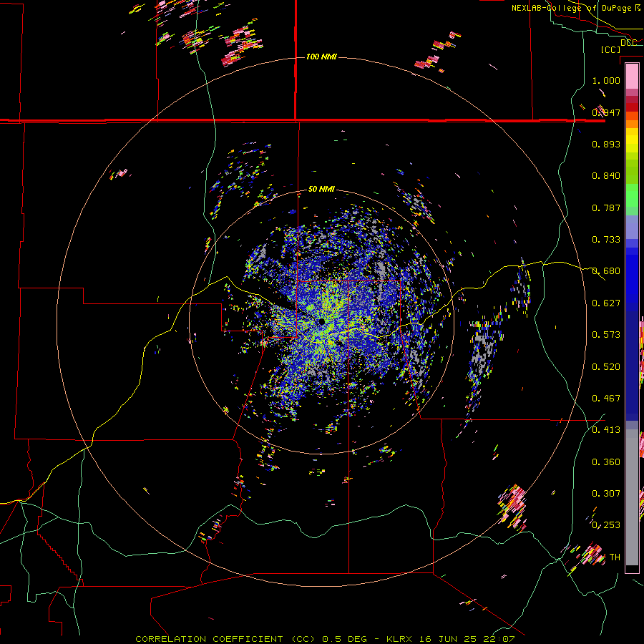
Task: Select the 0.360 scale value
Action: tap(606, 462)
